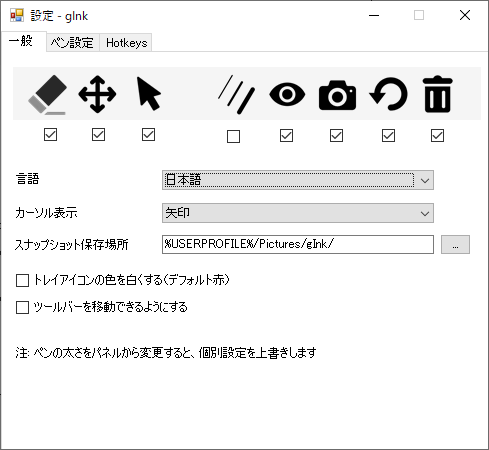Check トレイアイコンの色を白くする option
The image size is (489, 450).
tap(22, 280)
